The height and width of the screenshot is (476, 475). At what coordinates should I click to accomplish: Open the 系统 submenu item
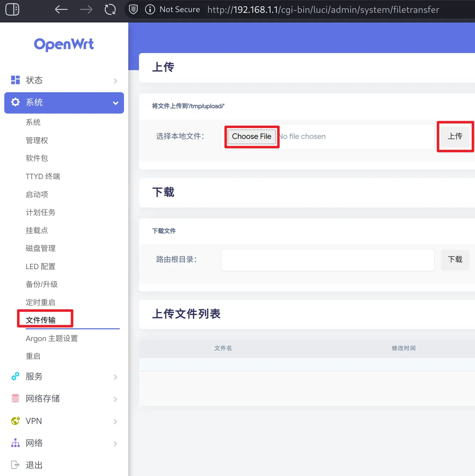click(x=33, y=122)
